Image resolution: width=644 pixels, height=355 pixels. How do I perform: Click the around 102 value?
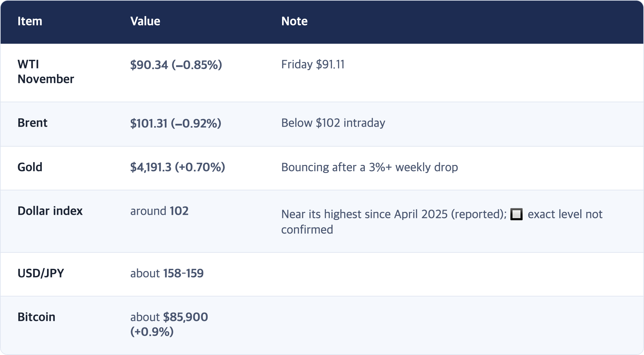pos(159,211)
